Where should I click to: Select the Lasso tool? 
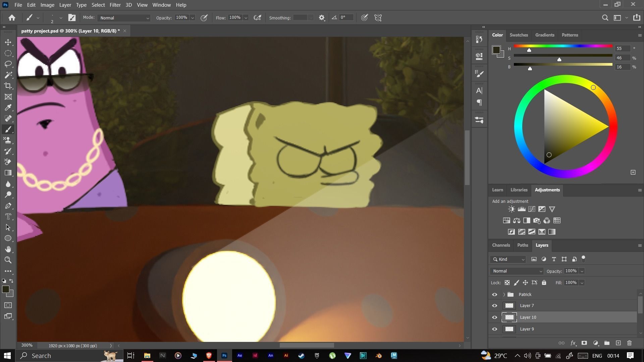coord(8,64)
